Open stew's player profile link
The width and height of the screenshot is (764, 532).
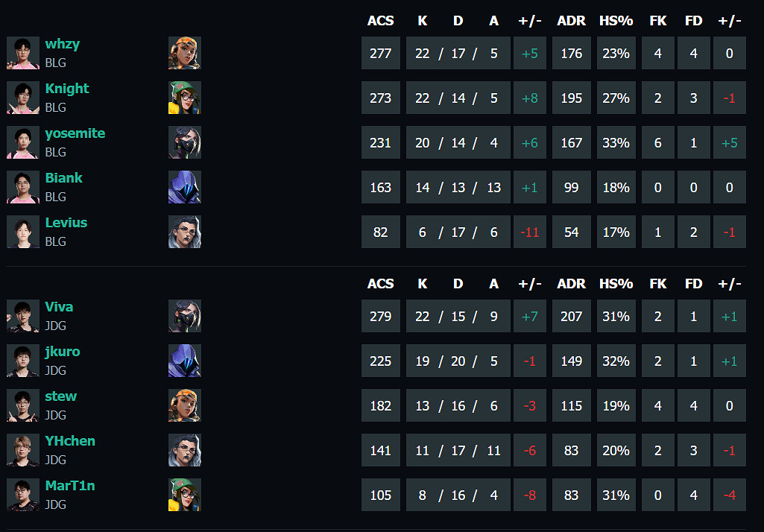(60, 396)
